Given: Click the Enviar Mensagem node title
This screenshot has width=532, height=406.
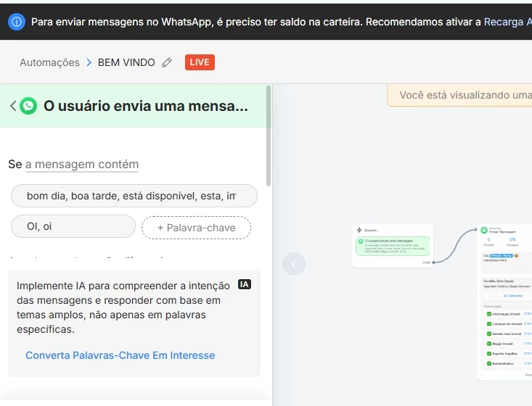Looking at the screenshot, I should pos(502,232).
